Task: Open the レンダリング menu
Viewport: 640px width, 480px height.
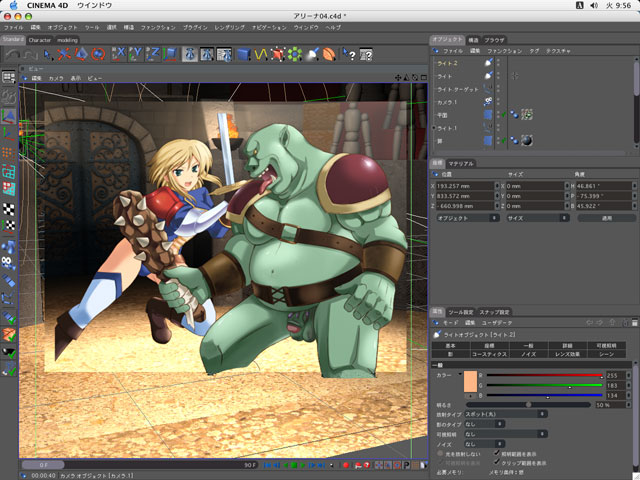Action: 229,27
